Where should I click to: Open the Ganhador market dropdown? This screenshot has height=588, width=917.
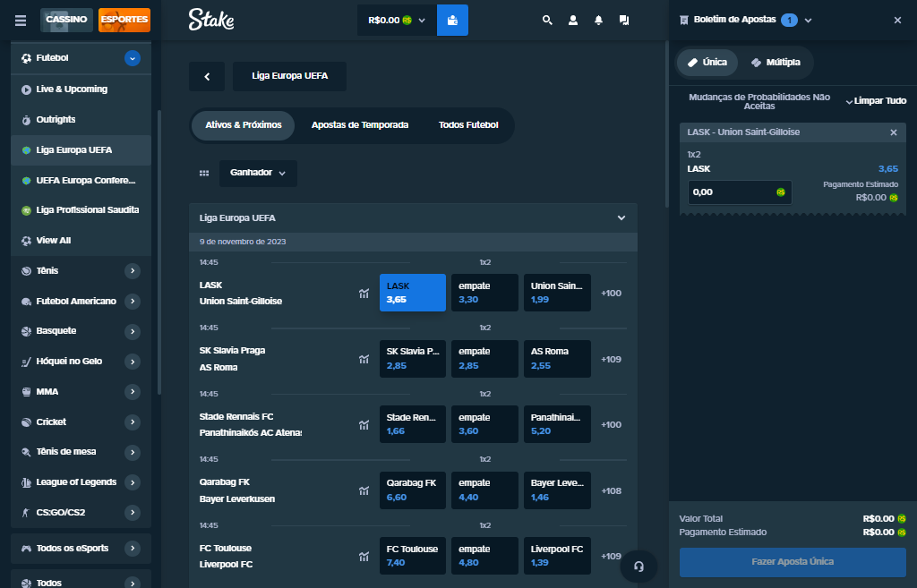click(258, 173)
